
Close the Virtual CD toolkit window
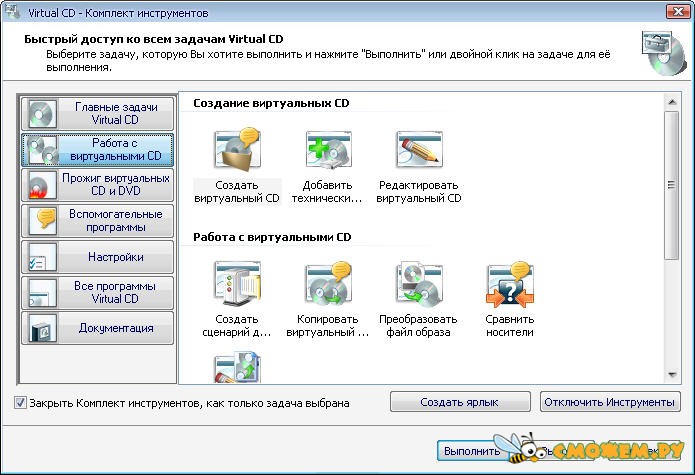(678, 11)
